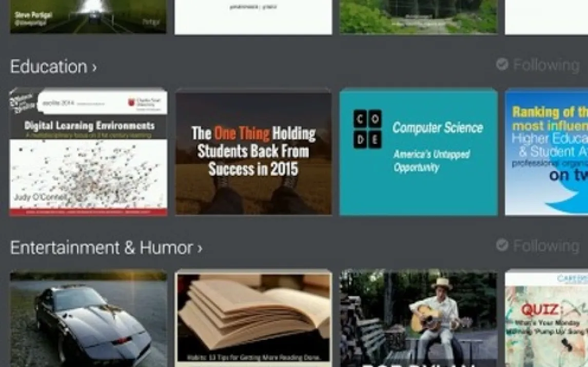
Task: Open the guitar player presentation
Action: point(418,318)
